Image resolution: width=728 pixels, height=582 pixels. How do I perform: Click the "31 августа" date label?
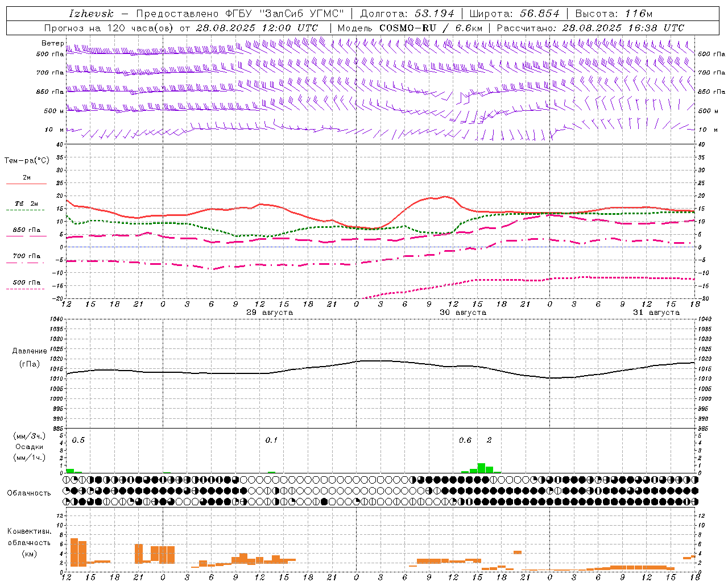coord(656,313)
